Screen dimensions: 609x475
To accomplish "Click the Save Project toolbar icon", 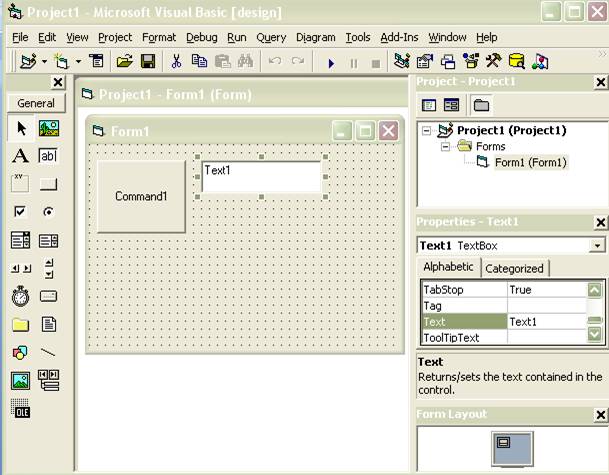I will click(148, 62).
